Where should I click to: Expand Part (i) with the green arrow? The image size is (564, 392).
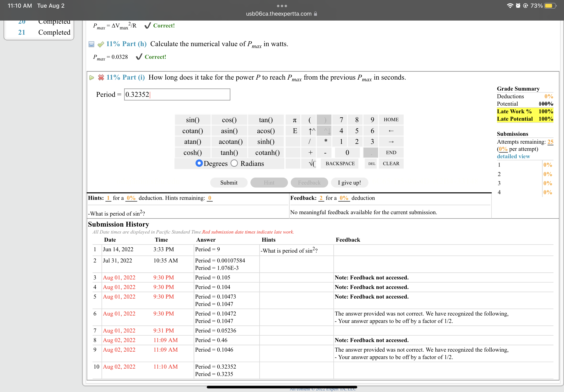tap(92, 78)
